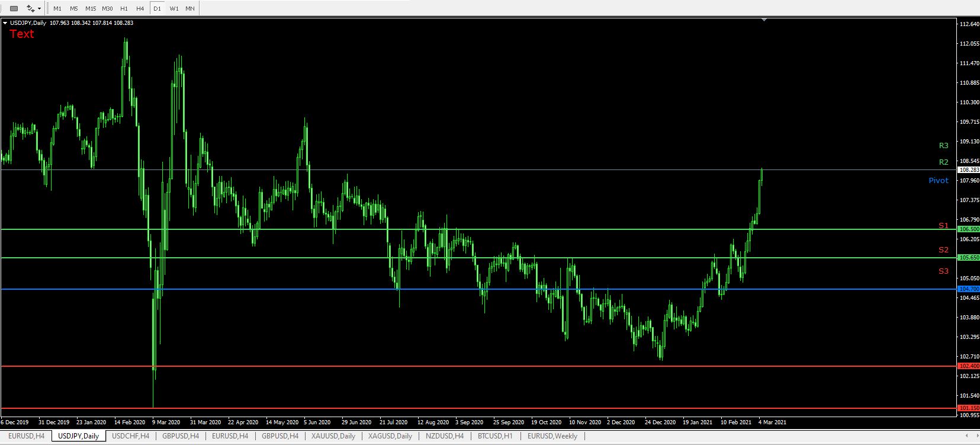This screenshot has width=980, height=445.
Task: Select the D1 daily timeframe
Action: [157, 8]
